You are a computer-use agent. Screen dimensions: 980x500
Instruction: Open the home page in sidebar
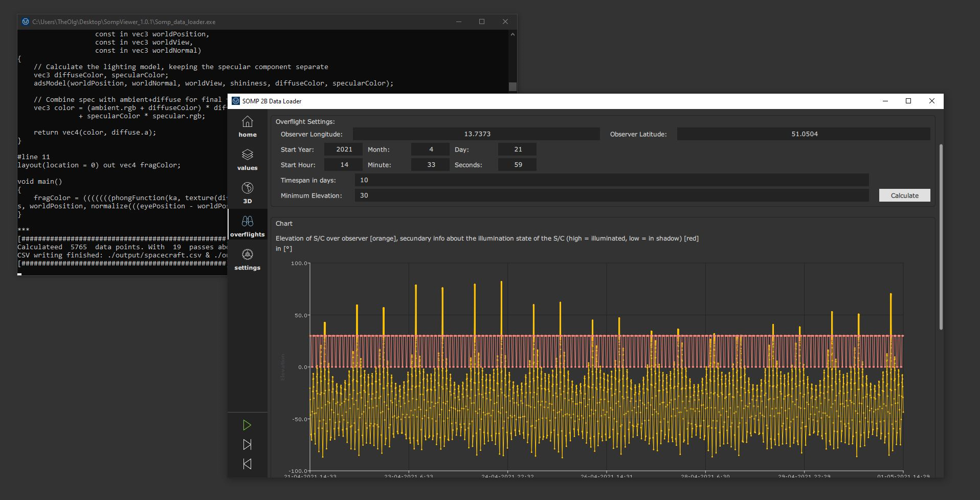[247, 126]
